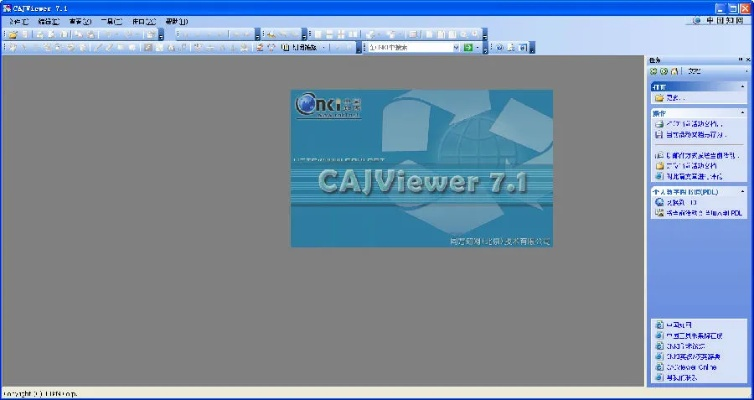Click the green Go search button
Viewport: 754px width, 400px height.
tap(468, 48)
